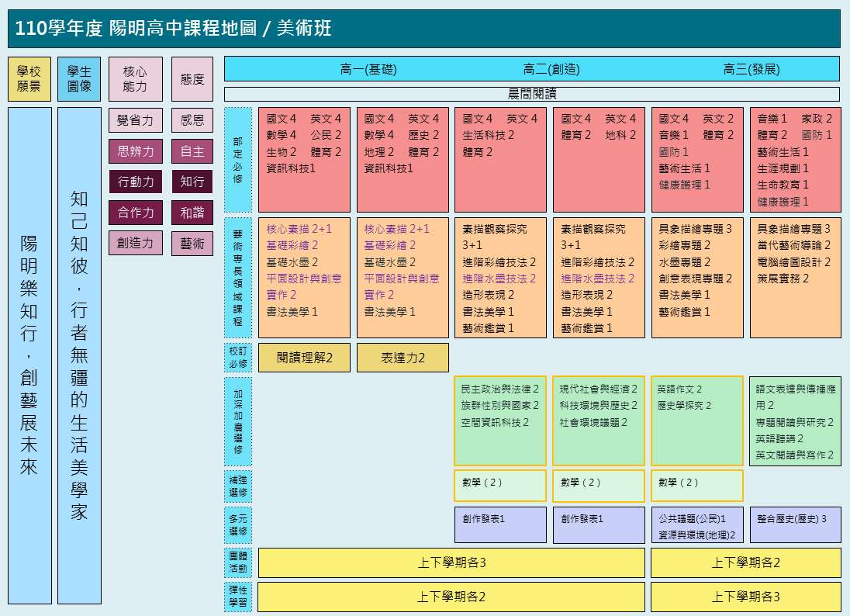Select the 高一(基礎) column heading
The height and width of the screenshot is (616, 850).
click(x=368, y=69)
